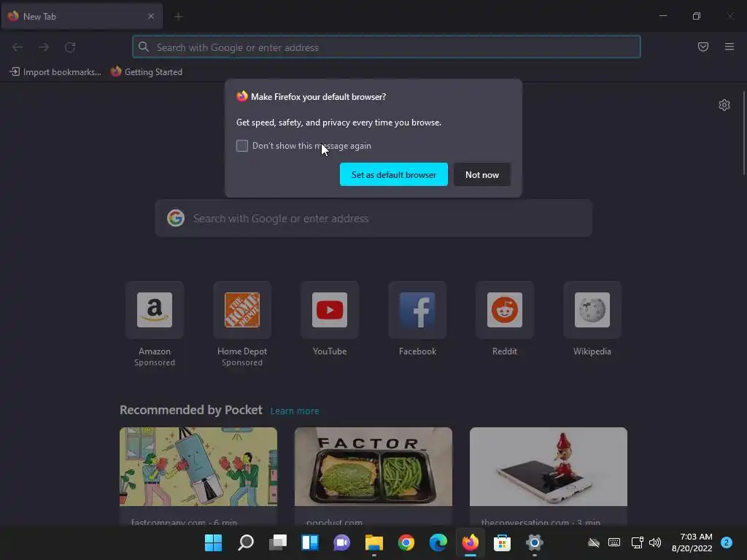Screen dimensions: 747x560
Task: Click the touch keyboard tray icon
Action: (614, 542)
